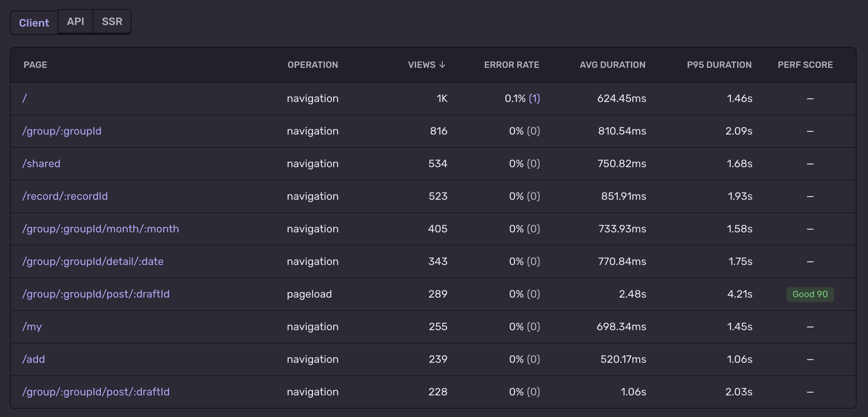Viewport: 868px width, 417px height.
Task: Sort by Perf Score column header
Action: (805, 65)
